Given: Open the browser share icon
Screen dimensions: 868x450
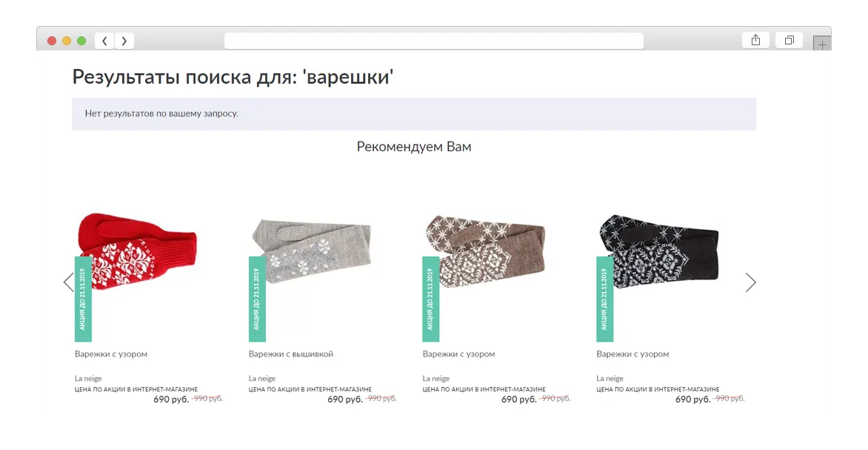Looking at the screenshot, I should click(755, 40).
